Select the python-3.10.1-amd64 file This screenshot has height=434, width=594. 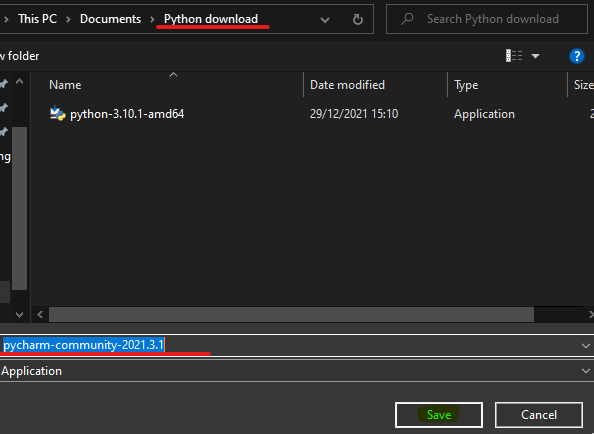coord(127,114)
